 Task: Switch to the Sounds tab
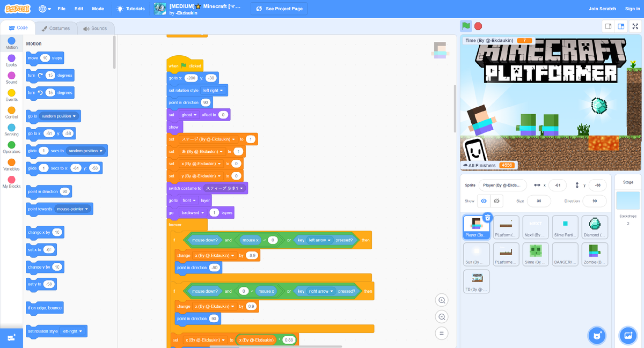coord(95,28)
